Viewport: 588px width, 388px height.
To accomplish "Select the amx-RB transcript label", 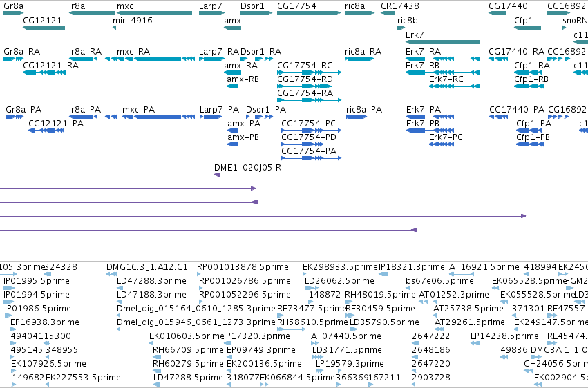I will point(243,79).
